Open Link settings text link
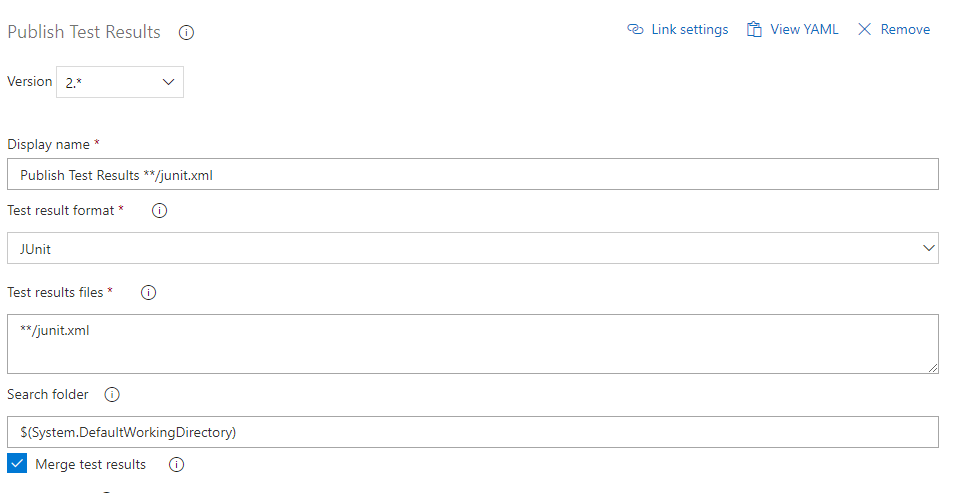The image size is (954, 493). coord(689,30)
